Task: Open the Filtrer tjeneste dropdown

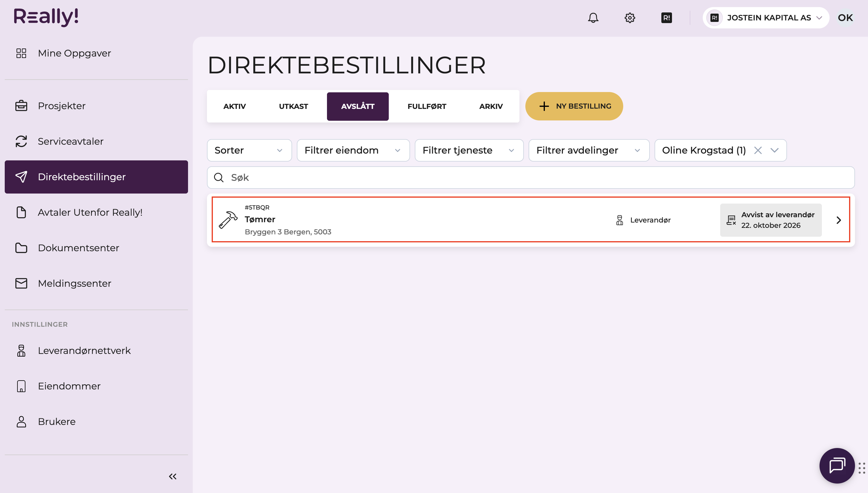Action: pyautogui.click(x=469, y=150)
